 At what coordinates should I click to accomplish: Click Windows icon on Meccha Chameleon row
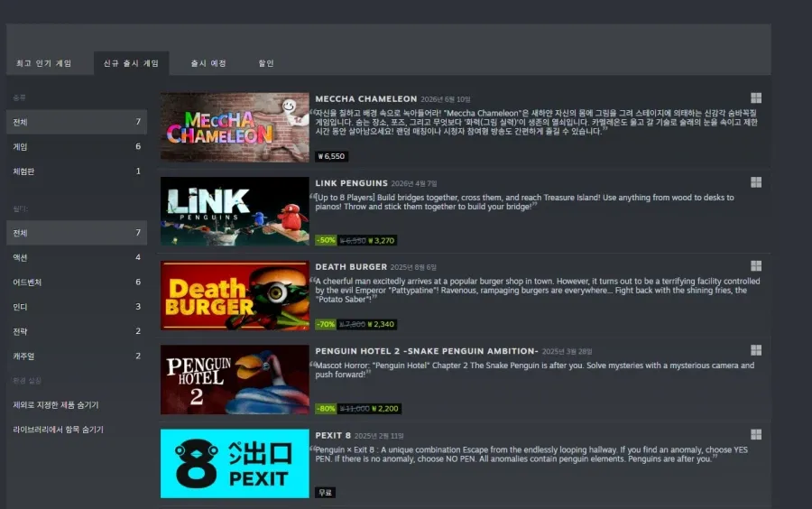(x=756, y=97)
